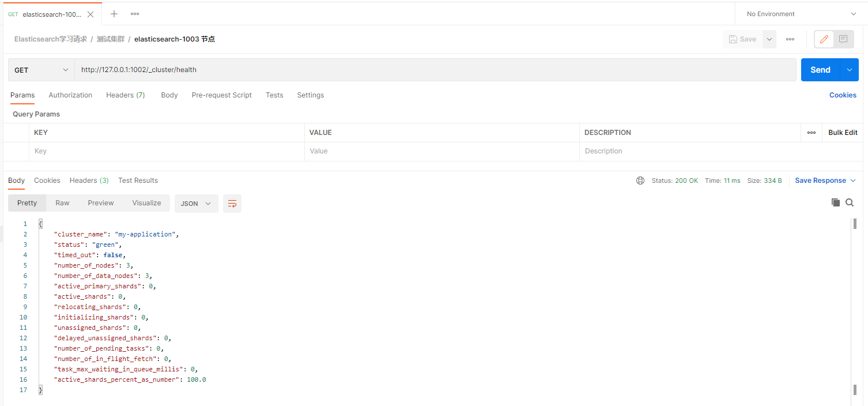Viewport: 868px width, 406px height.
Task: Click the 测试集群 breadcrumb
Action: (x=111, y=39)
